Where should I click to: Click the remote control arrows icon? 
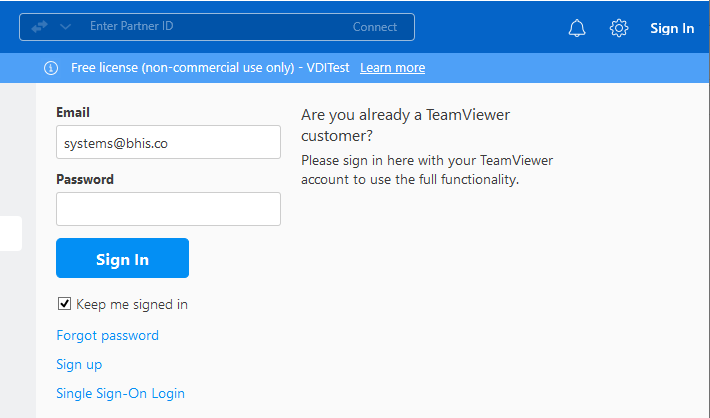tap(40, 27)
